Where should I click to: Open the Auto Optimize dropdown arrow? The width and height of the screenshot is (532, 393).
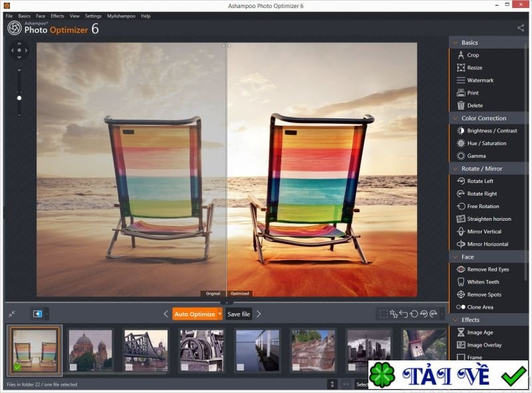pyautogui.click(x=219, y=313)
